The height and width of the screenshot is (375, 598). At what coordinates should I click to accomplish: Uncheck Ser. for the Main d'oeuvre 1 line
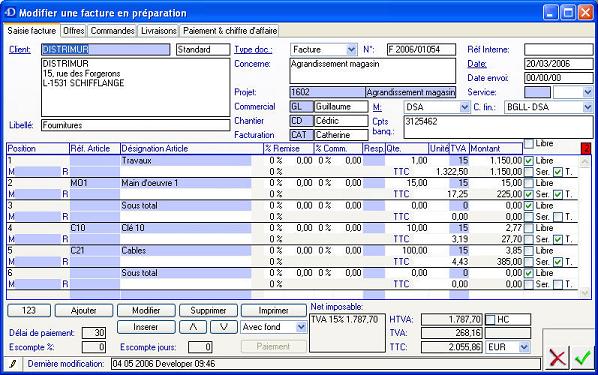(529, 194)
